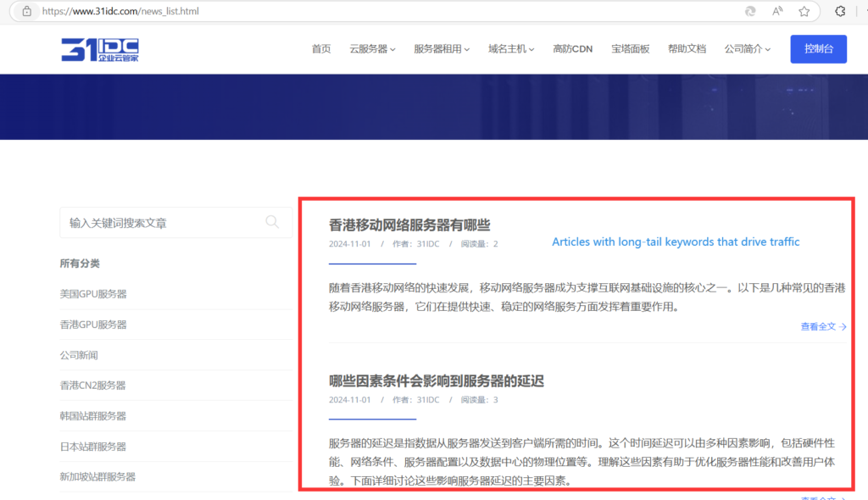Select the 韩国站群服务器 category
Viewport: 868px width, 500px height.
[x=92, y=416]
